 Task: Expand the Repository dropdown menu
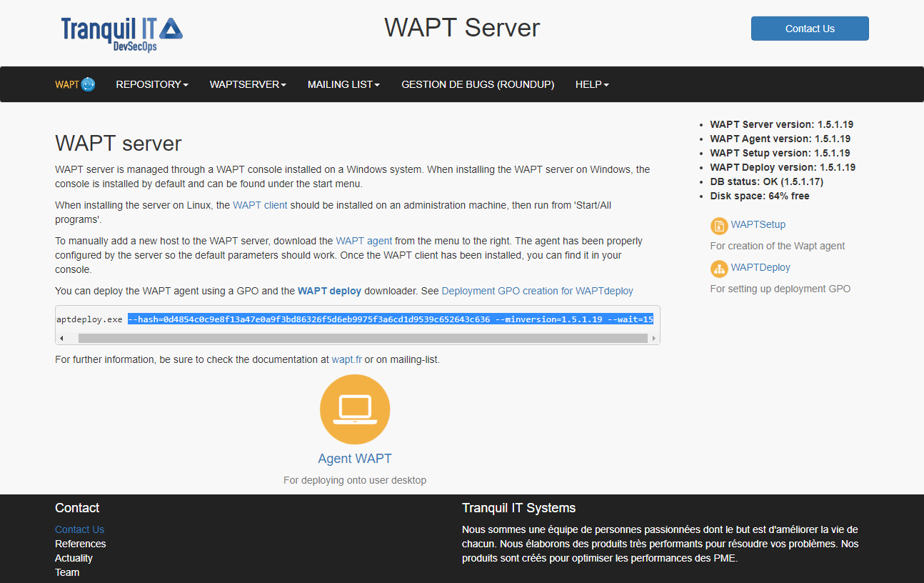[152, 84]
